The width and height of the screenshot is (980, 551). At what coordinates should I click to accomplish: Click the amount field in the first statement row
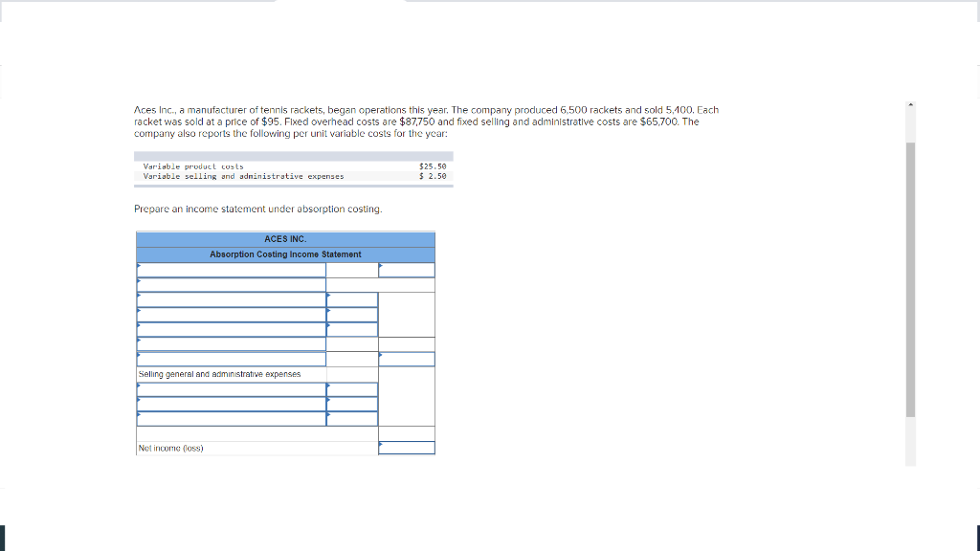[406, 270]
